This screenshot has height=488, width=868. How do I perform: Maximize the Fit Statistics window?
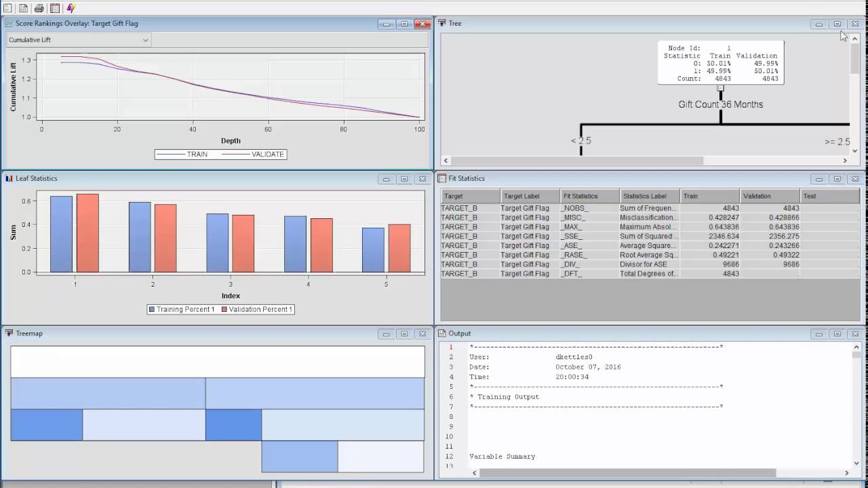pos(837,179)
